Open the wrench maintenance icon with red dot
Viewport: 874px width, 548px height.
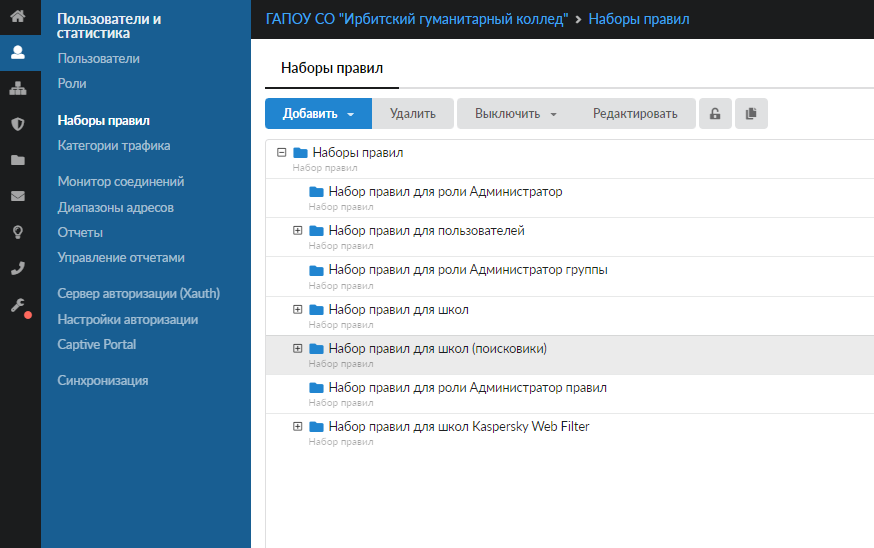[19, 306]
